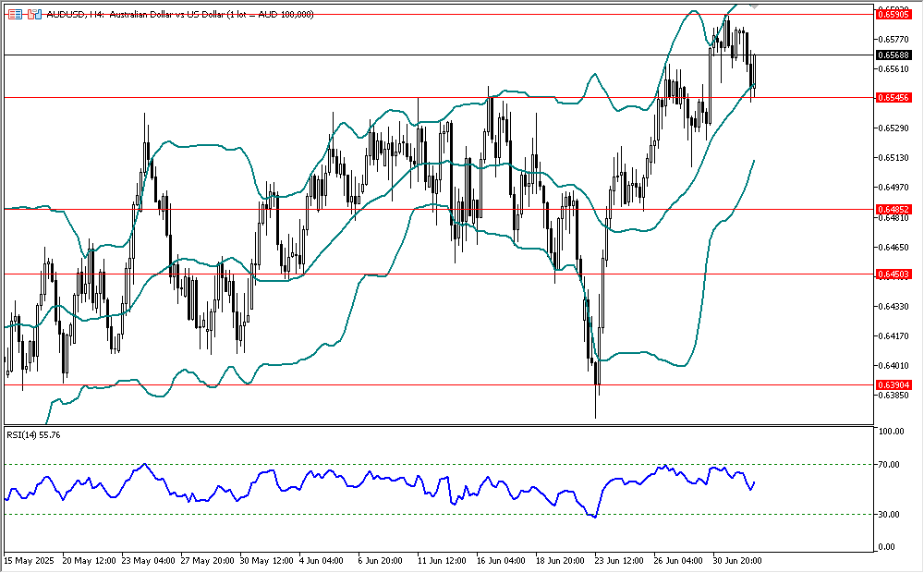Screen dimensions: 924x573
Task: Click the 0.64970 price scale value
Action: coord(894,188)
